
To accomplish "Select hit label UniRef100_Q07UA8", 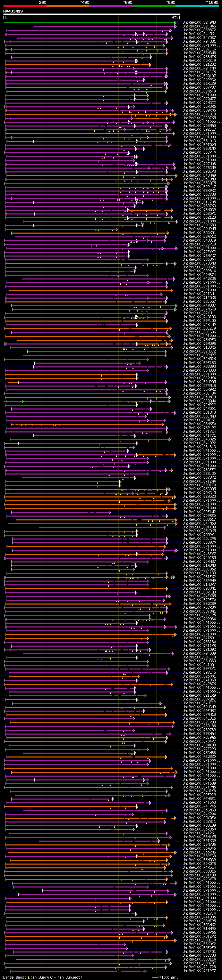I will (199, 164).
